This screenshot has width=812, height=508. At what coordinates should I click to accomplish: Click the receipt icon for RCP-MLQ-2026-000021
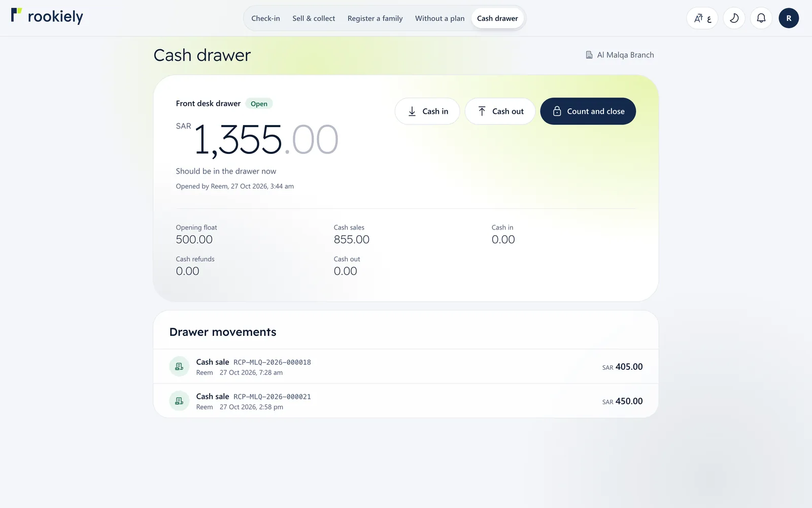click(179, 401)
